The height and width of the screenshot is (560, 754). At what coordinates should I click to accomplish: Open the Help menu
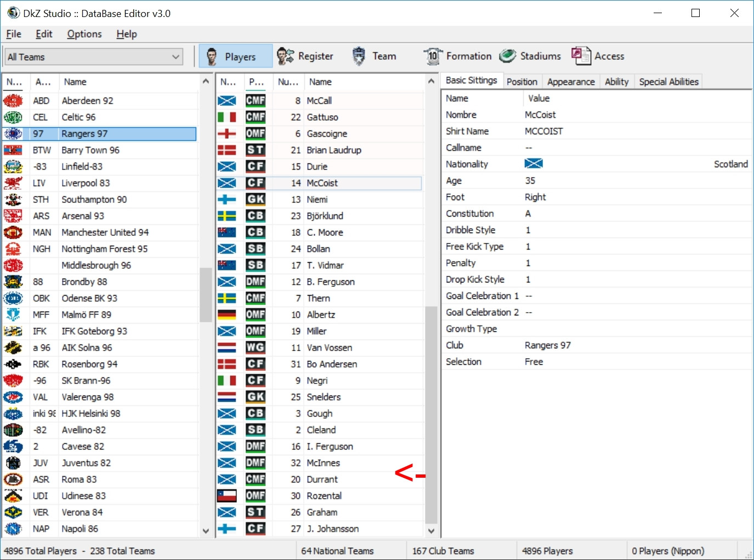tap(127, 34)
